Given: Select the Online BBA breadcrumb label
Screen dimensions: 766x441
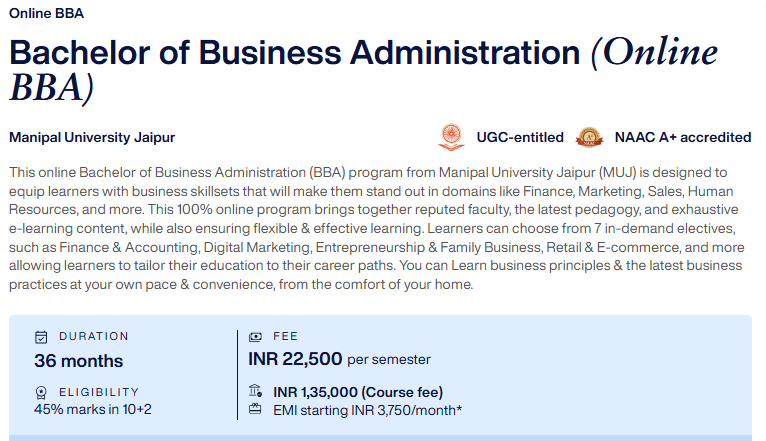Looking at the screenshot, I should click(x=46, y=13).
